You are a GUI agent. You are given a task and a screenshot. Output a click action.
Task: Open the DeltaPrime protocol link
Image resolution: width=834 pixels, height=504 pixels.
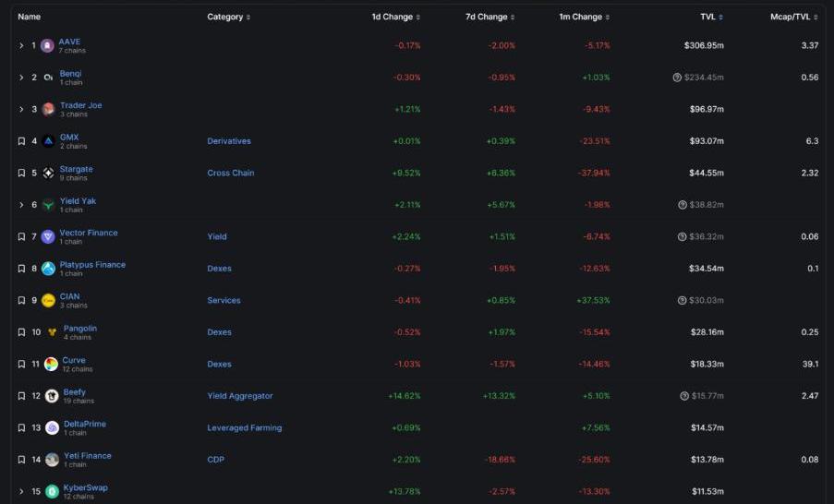point(84,424)
